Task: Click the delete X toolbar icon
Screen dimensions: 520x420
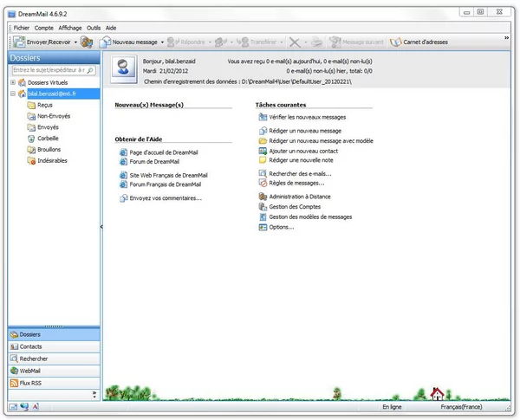Action: click(295, 42)
